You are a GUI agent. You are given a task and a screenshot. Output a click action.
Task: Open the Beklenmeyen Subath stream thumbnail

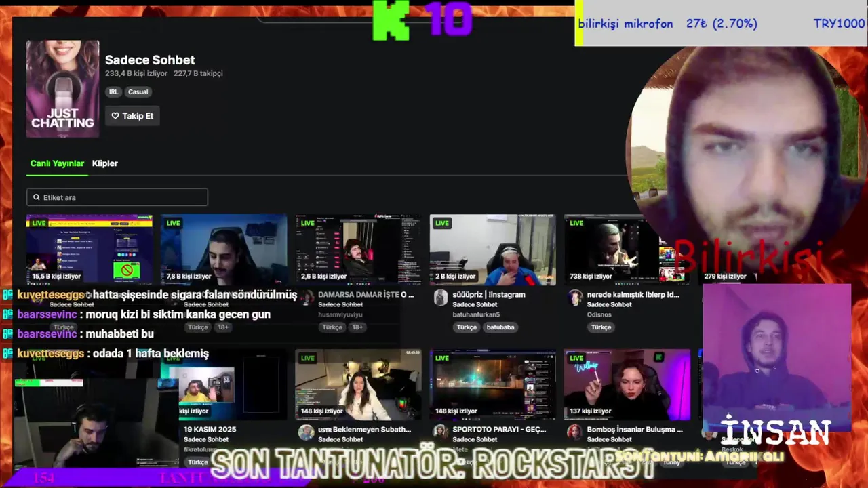click(x=358, y=385)
